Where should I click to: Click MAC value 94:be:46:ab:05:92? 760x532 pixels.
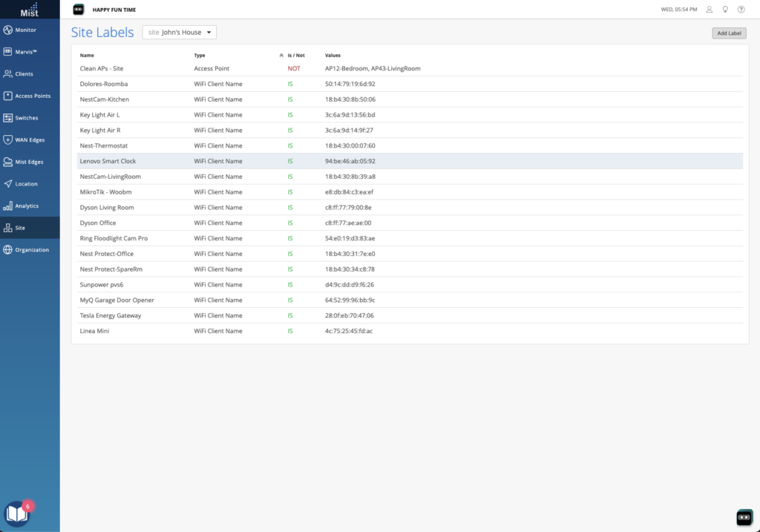click(350, 161)
